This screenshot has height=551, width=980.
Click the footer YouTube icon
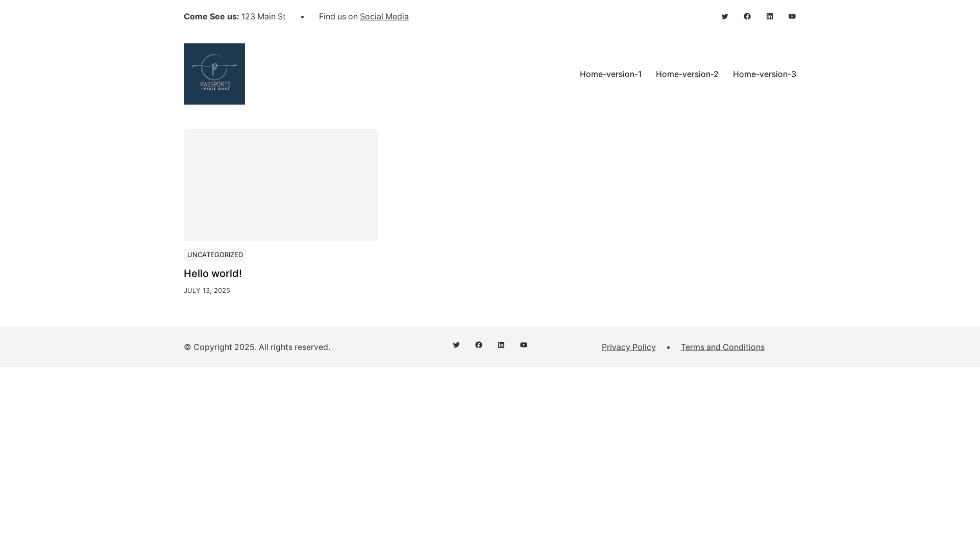524,345
